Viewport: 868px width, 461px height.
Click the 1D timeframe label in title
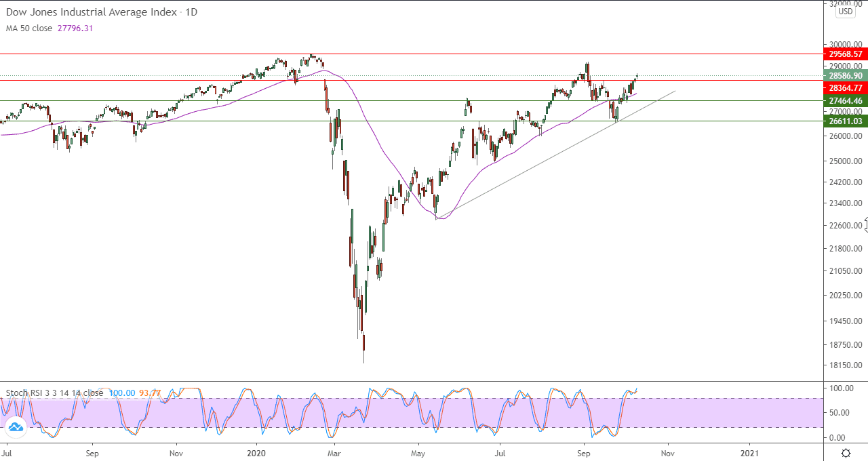pyautogui.click(x=192, y=12)
